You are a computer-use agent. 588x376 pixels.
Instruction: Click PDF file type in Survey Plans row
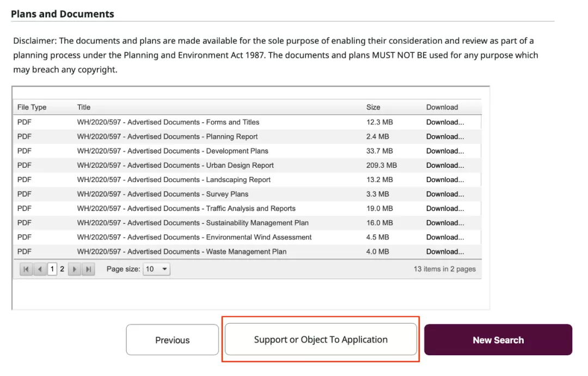click(x=24, y=194)
